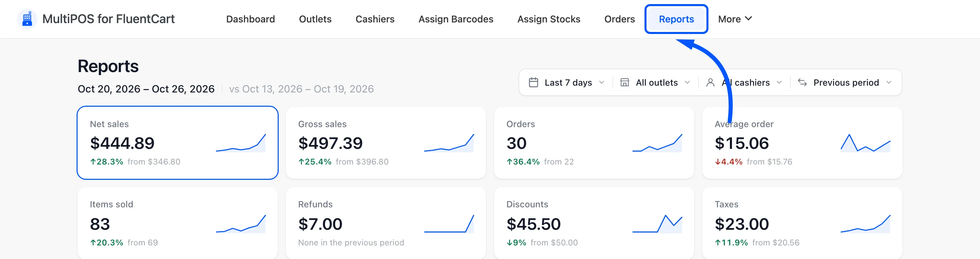This screenshot has height=259, width=980.
Task: Select the Average order card
Action: [x=802, y=143]
